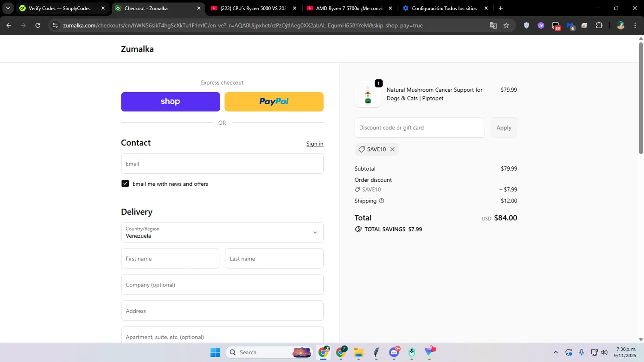The image size is (644, 362).
Task: Open the feather pen app on taskbar
Action: pyautogui.click(x=377, y=353)
